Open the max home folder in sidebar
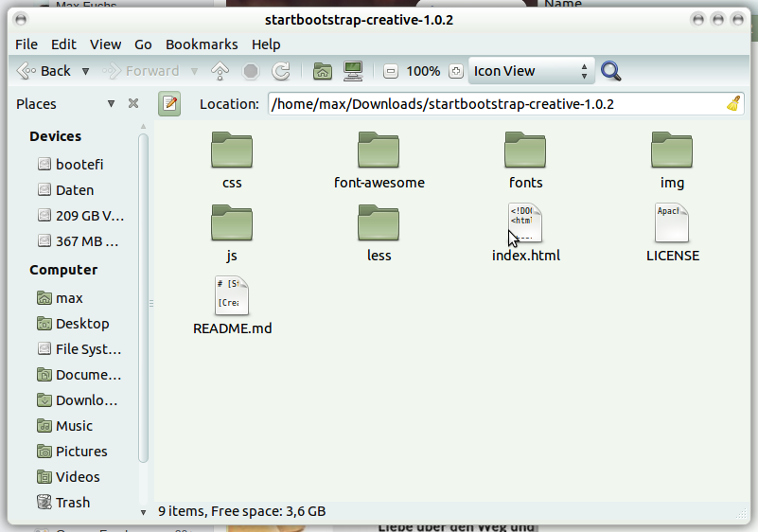758x532 pixels. tap(60, 298)
